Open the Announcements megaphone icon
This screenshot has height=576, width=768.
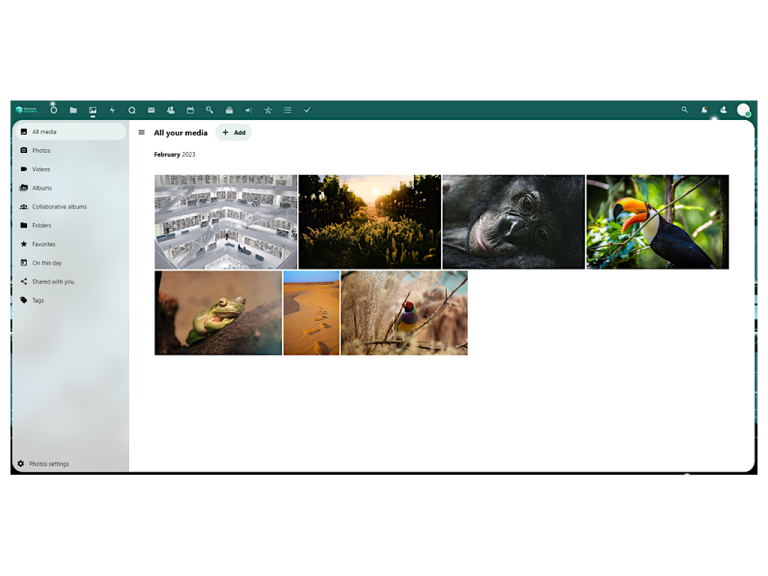[x=248, y=110]
